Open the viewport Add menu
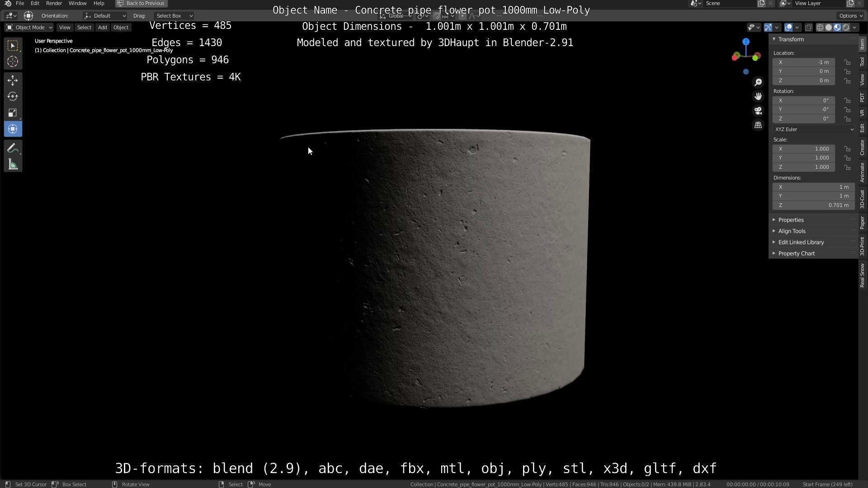This screenshot has width=868, height=488. [103, 28]
